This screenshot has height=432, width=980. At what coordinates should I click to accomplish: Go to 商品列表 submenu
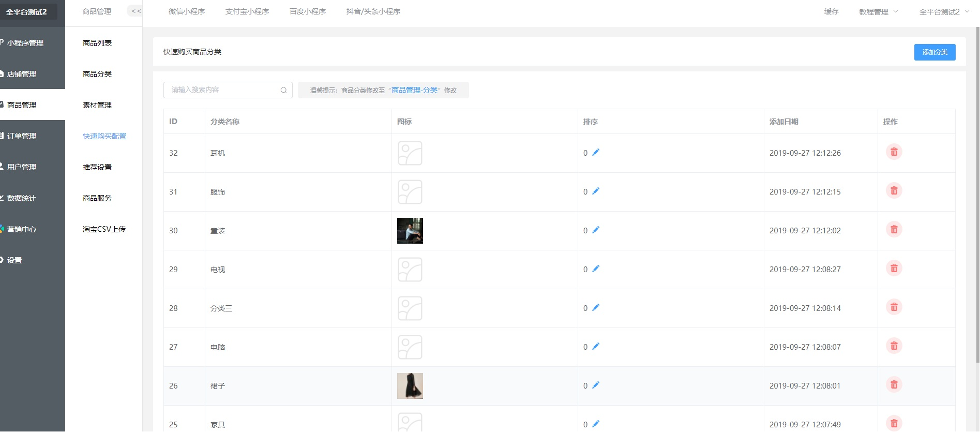click(97, 43)
